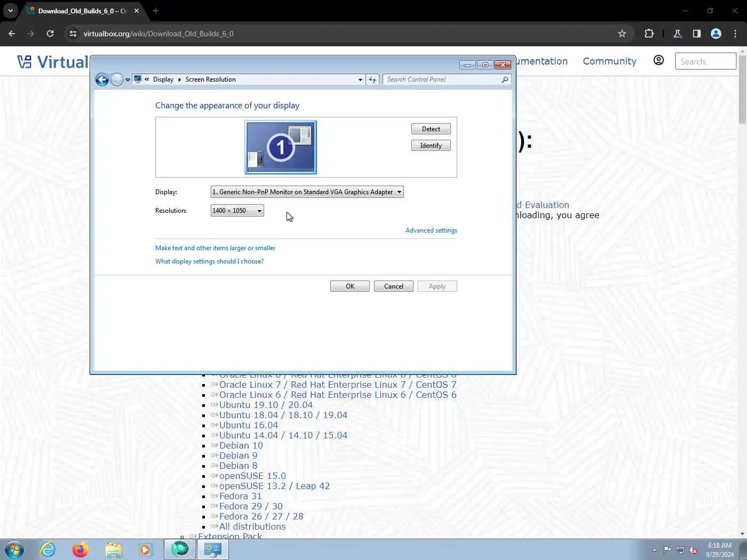Launch Internet Explorer from taskbar

point(47,549)
